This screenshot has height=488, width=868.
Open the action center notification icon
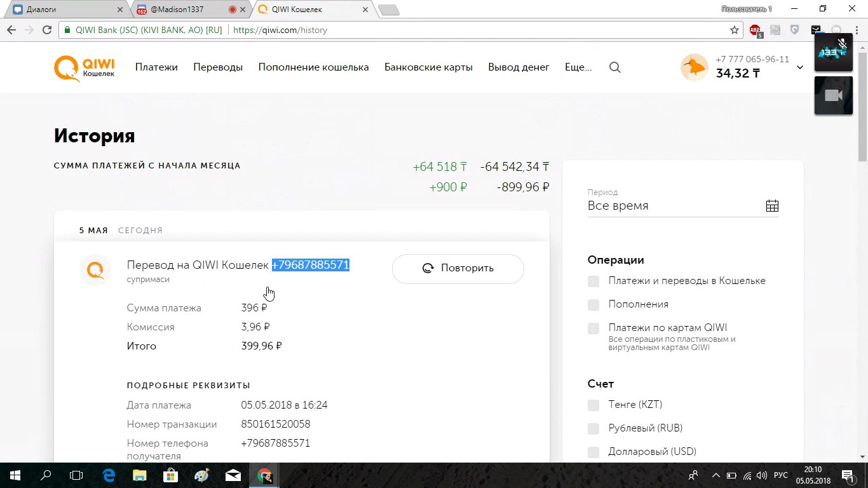tap(848, 475)
